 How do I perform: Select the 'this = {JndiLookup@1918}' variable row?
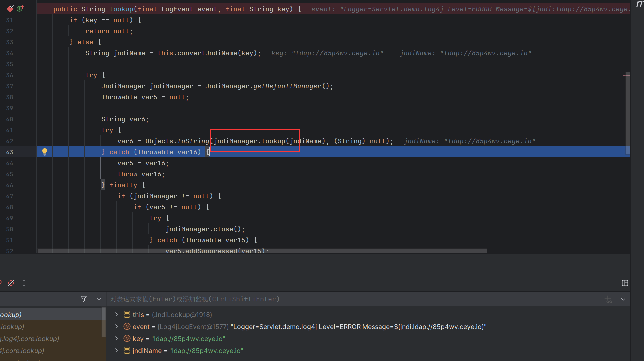[368, 314]
